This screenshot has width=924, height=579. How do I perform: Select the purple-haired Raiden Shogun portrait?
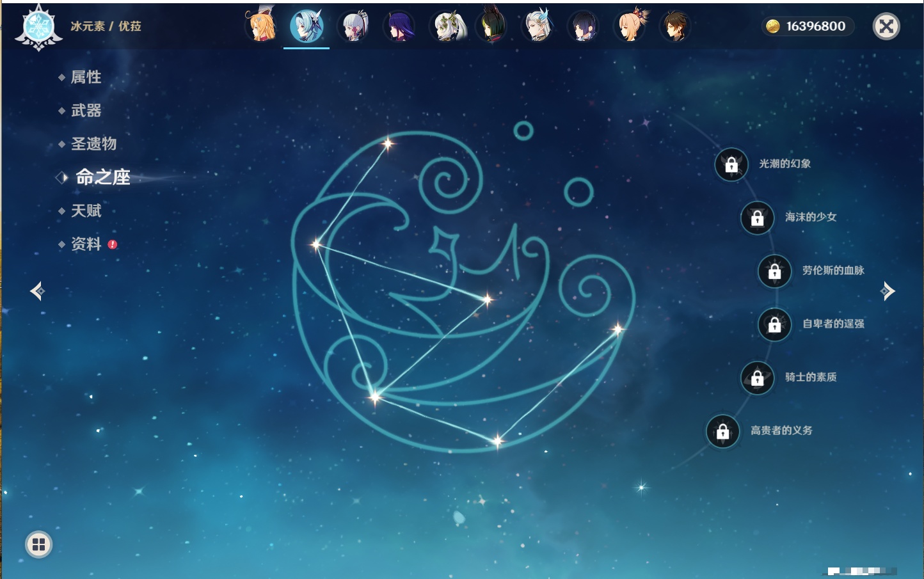(399, 27)
